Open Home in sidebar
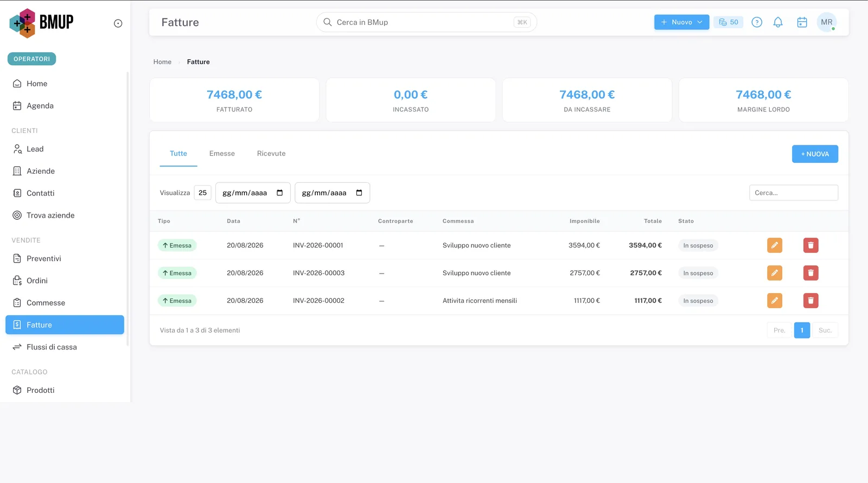This screenshot has width=868, height=483. coord(65,84)
